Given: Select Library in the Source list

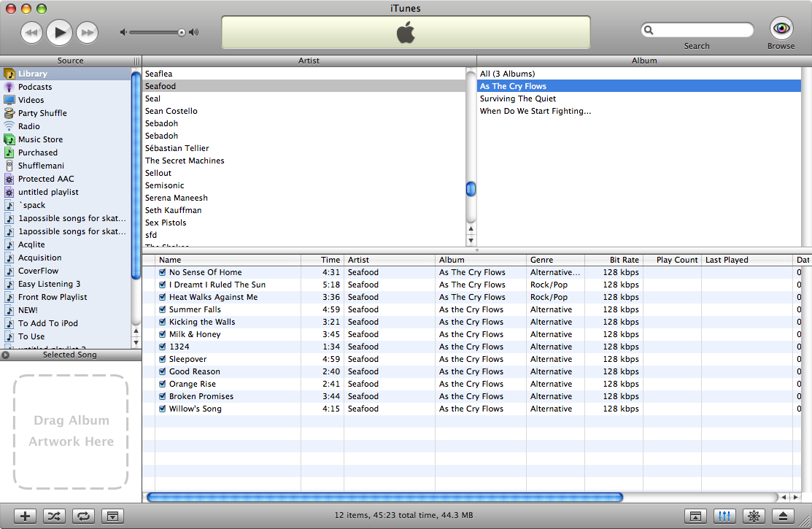Looking at the screenshot, I should [66, 74].
